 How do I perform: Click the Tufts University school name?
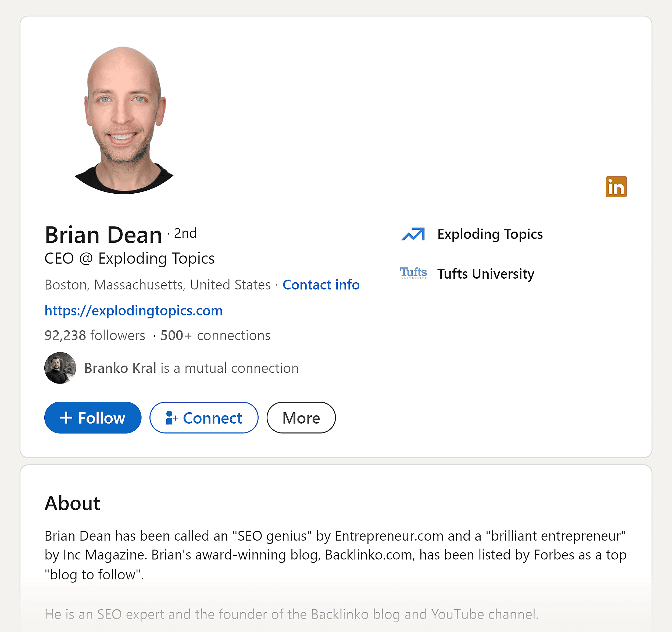(x=485, y=274)
